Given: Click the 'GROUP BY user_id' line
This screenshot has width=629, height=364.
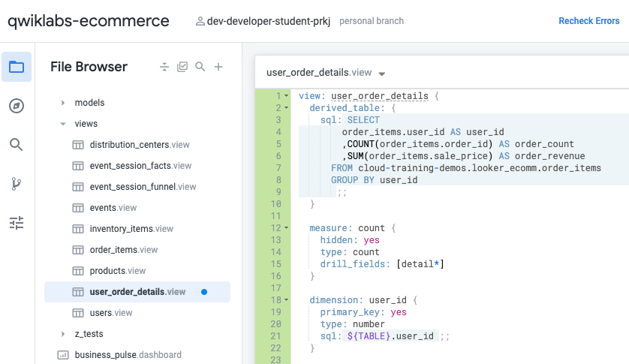Looking at the screenshot, I should (x=375, y=180).
